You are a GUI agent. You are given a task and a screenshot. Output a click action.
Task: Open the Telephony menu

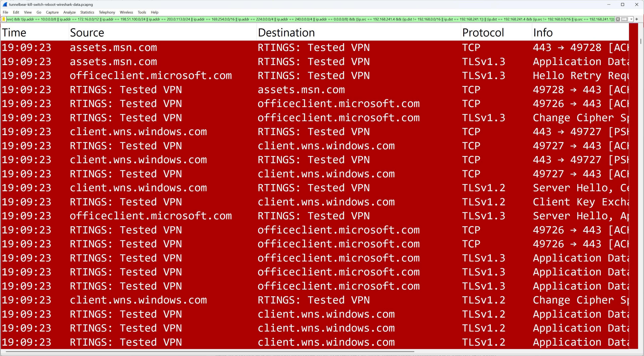(107, 12)
